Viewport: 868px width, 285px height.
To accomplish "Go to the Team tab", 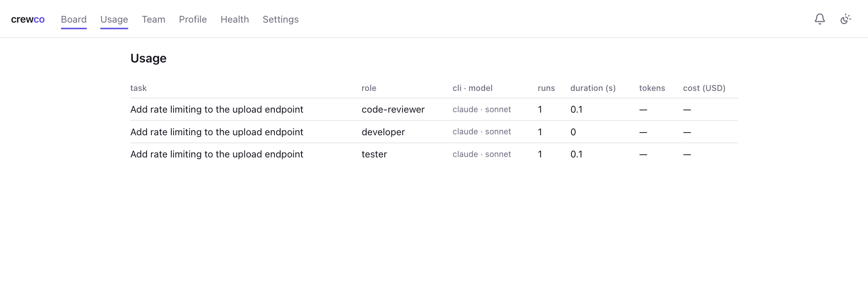I will tap(154, 19).
